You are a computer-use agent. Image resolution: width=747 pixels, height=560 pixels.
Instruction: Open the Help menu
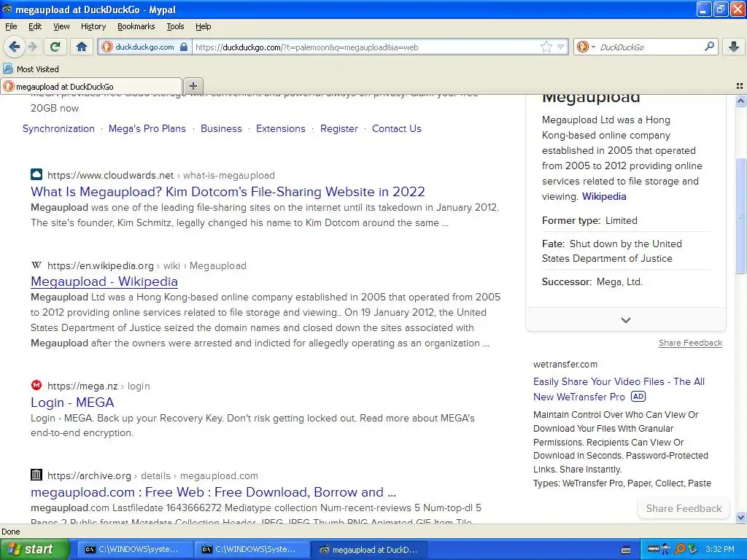[x=203, y=26]
